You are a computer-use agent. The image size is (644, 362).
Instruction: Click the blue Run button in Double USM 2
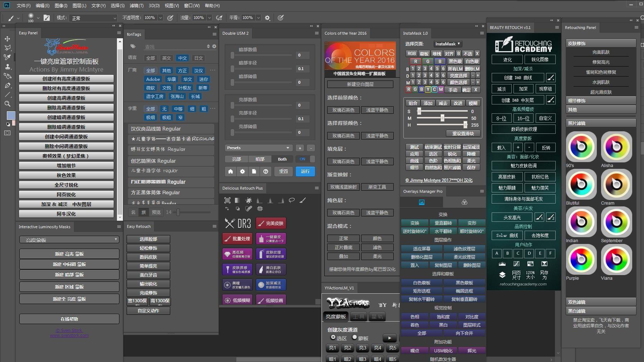pos(305,171)
